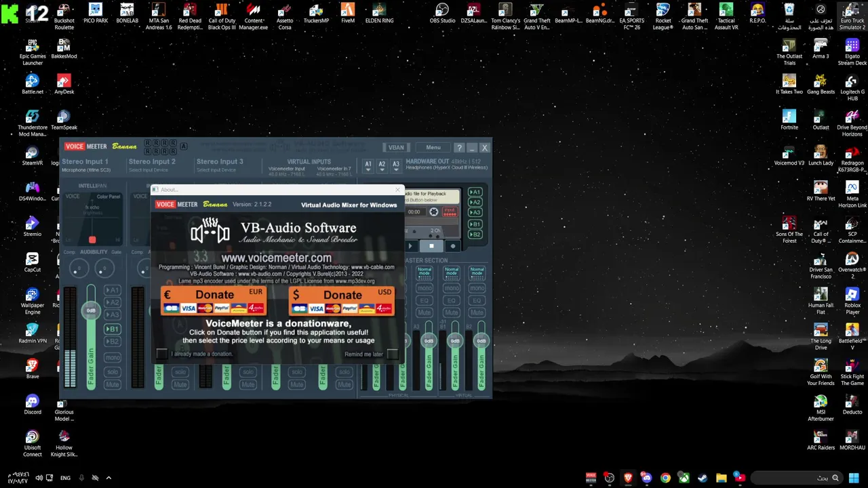Click rightmost virtual bus fader 0dB knob
Image resolution: width=868 pixels, height=488 pixels.
(481, 341)
